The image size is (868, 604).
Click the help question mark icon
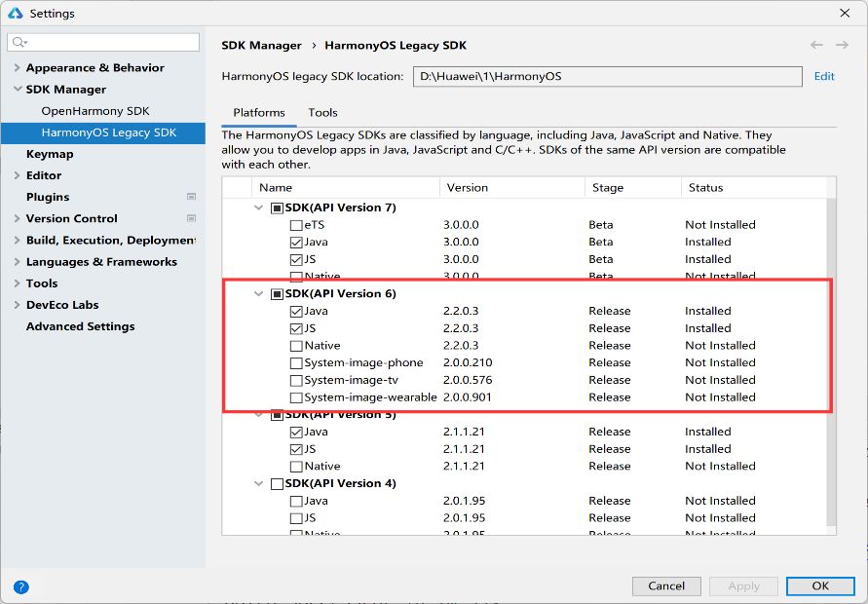pyautogui.click(x=21, y=586)
